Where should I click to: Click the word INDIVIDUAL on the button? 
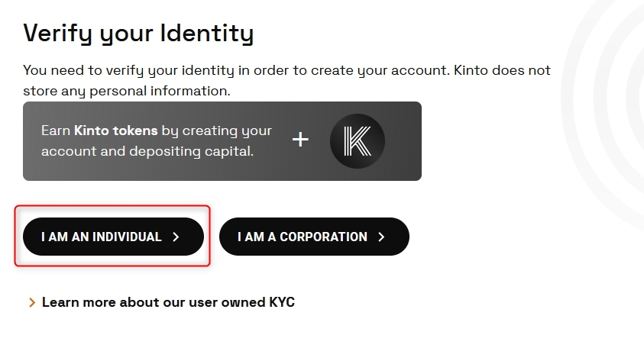[x=127, y=237]
